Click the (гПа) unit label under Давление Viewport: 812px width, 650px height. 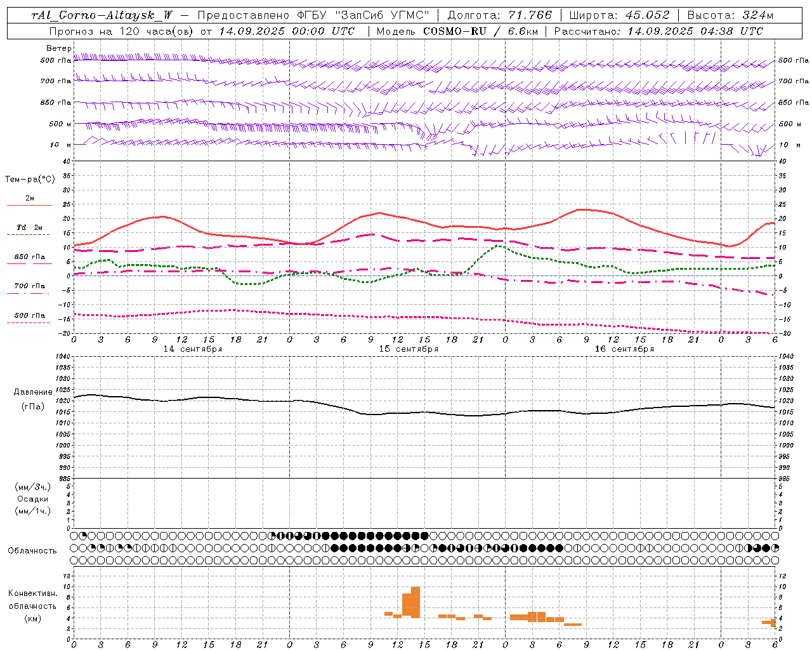[33, 406]
